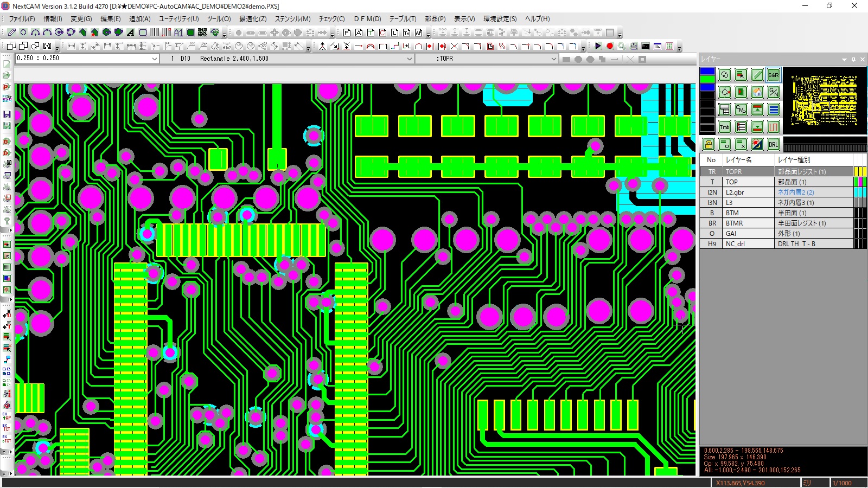The width and height of the screenshot is (868, 488).
Task: Toggle the day/night sun-moon display icon
Action: pos(757,144)
